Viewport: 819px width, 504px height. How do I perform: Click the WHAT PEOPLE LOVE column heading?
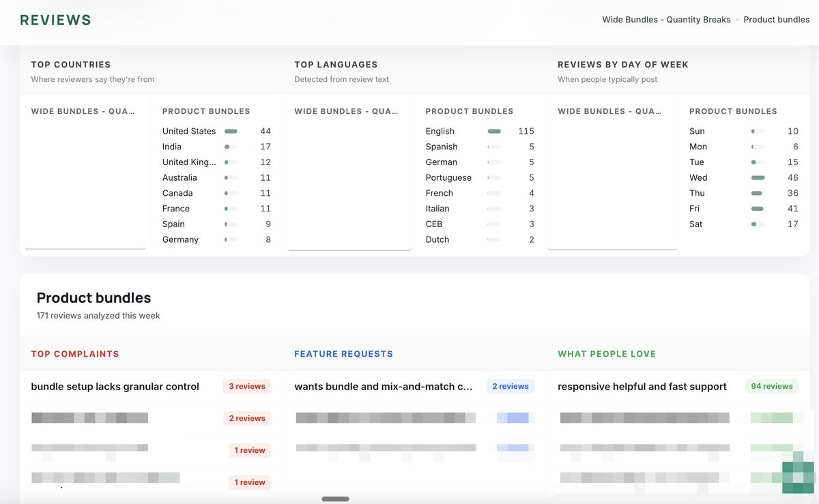tap(607, 354)
